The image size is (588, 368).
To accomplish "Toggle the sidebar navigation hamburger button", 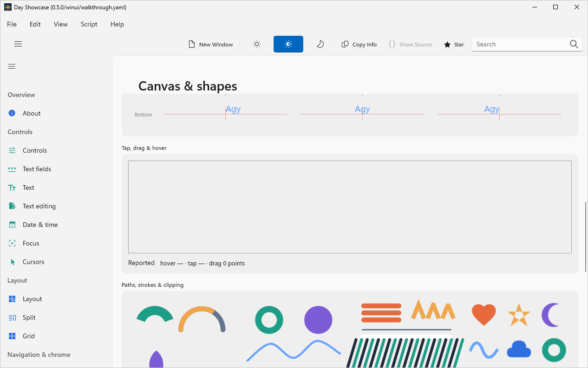I will [12, 66].
